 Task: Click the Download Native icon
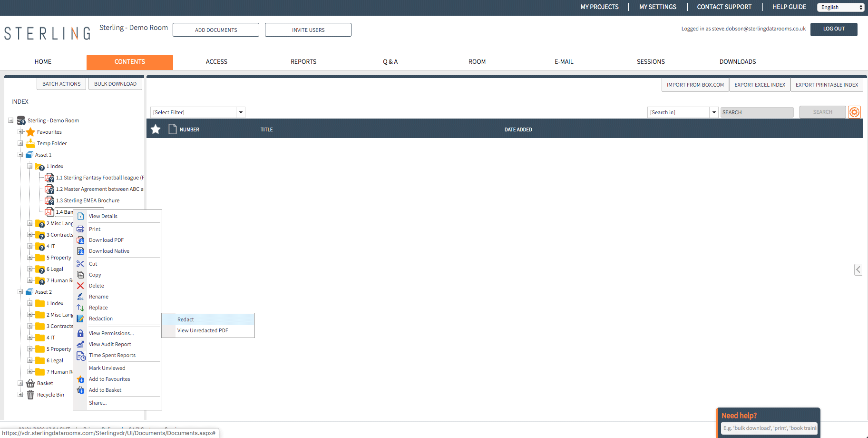point(80,251)
